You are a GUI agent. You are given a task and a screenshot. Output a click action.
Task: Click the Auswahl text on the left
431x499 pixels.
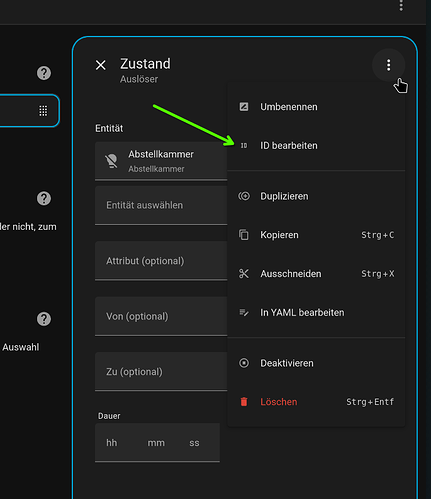[x=21, y=347]
